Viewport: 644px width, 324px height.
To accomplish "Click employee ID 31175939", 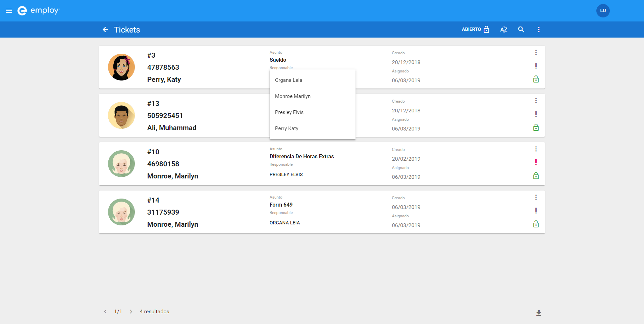I will (x=163, y=212).
